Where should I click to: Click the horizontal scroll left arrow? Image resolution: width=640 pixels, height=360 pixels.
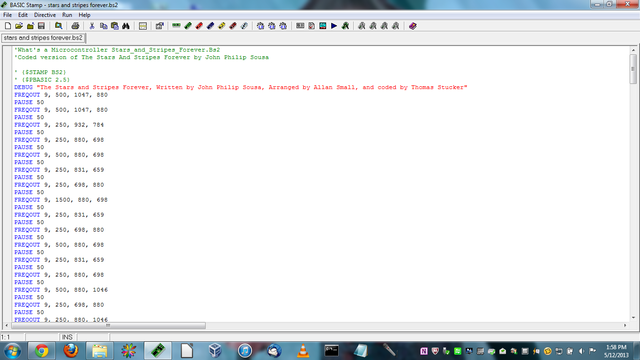point(7,325)
